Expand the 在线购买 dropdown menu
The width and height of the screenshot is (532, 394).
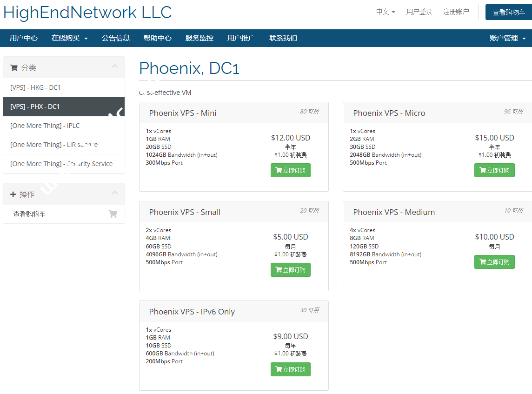pos(70,38)
